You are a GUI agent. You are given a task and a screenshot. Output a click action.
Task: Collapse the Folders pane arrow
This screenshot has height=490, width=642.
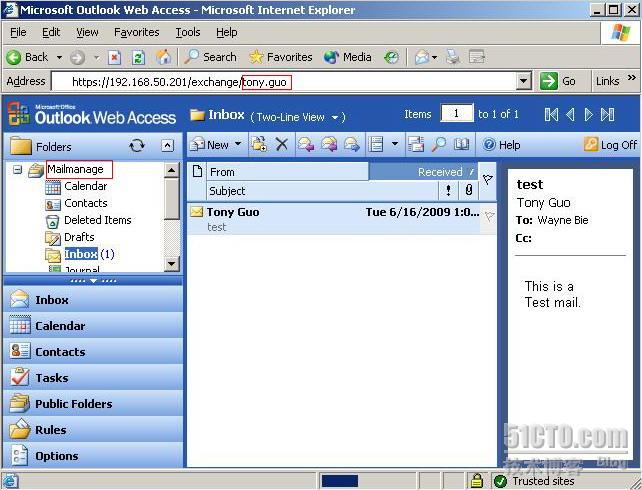point(167,146)
